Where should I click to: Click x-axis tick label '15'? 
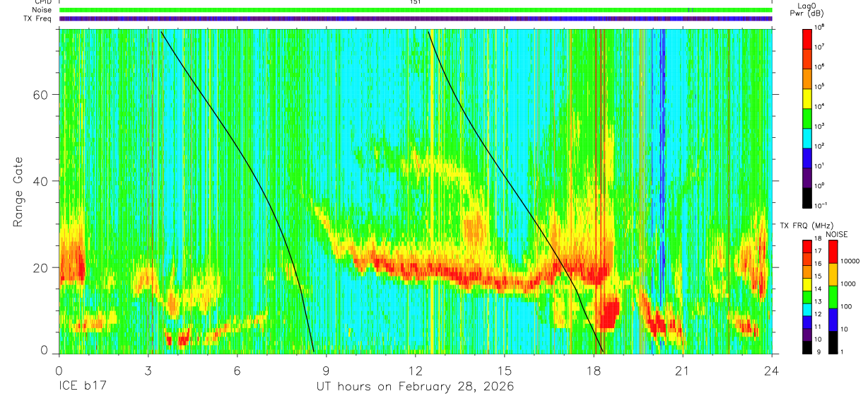pyautogui.click(x=505, y=370)
